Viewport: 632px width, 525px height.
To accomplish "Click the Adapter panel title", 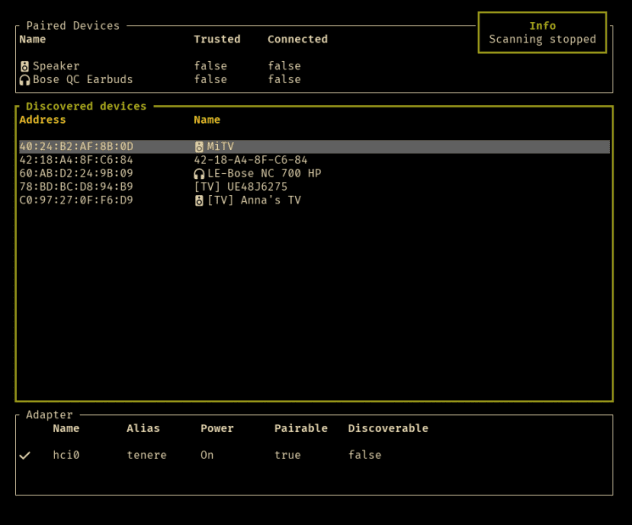I will pyautogui.click(x=49, y=415).
